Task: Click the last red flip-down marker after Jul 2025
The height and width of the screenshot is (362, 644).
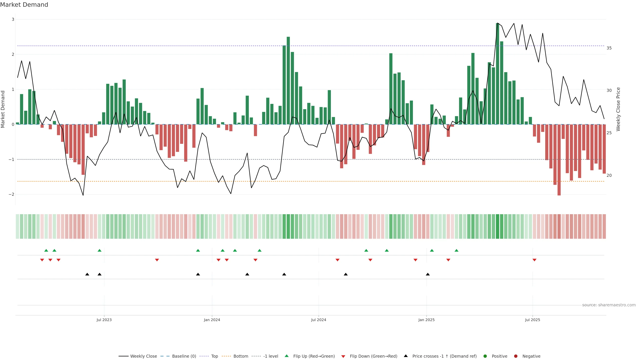Action: (x=534, y=260)
